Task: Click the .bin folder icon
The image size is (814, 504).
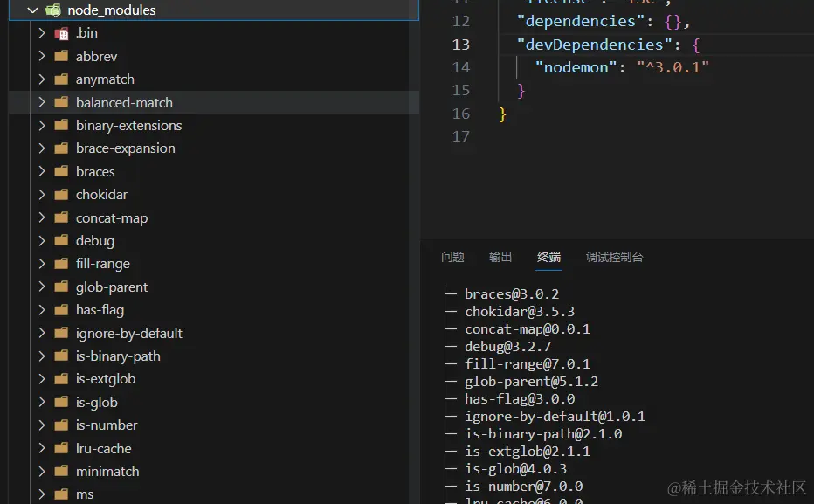Action: [x=61, y=33]
